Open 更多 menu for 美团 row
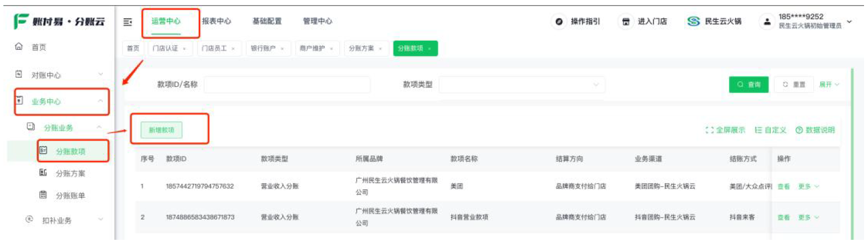Viewport: 868px width, 250px height. coord(808,186)
